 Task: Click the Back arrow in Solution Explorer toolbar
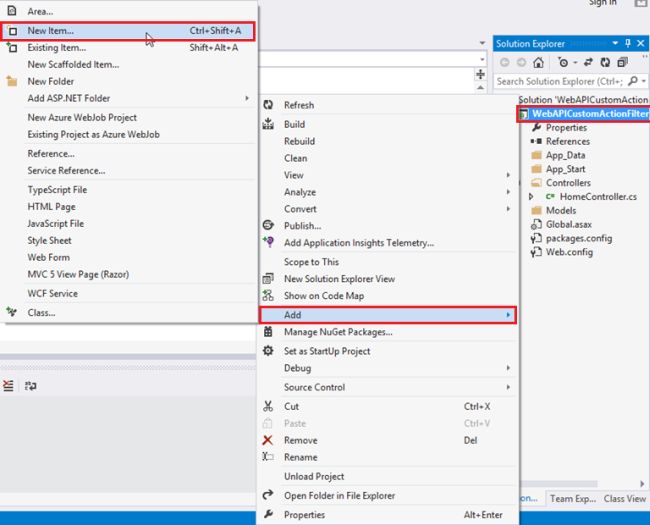[504, 63]
